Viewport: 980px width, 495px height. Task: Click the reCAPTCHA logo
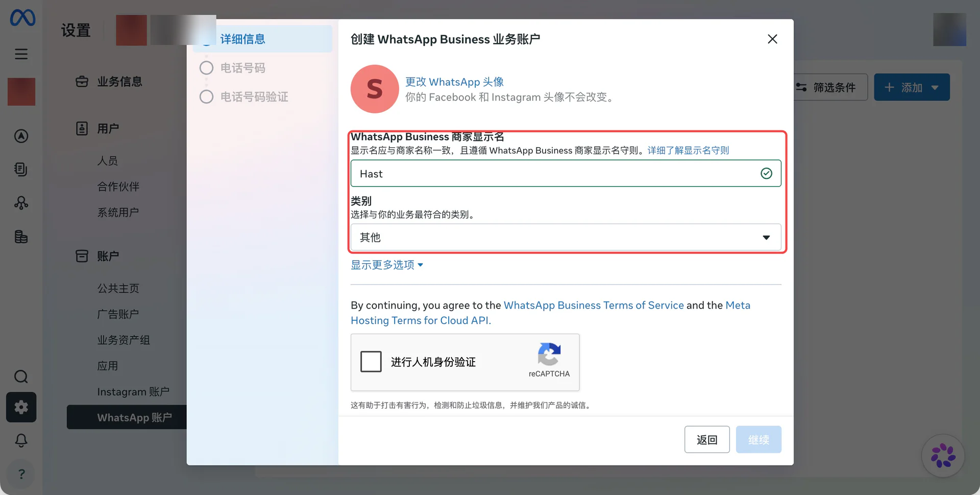tap(549, 354)
